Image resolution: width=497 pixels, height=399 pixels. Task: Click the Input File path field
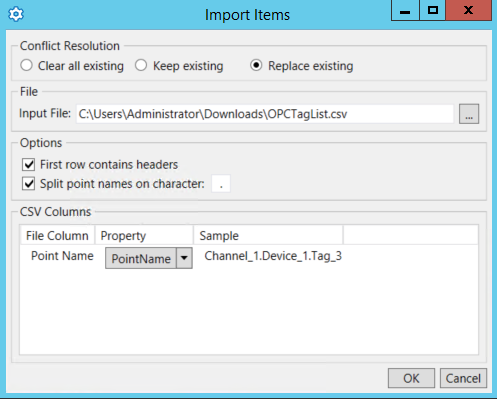pyautogui.click(x=265, y=114)
